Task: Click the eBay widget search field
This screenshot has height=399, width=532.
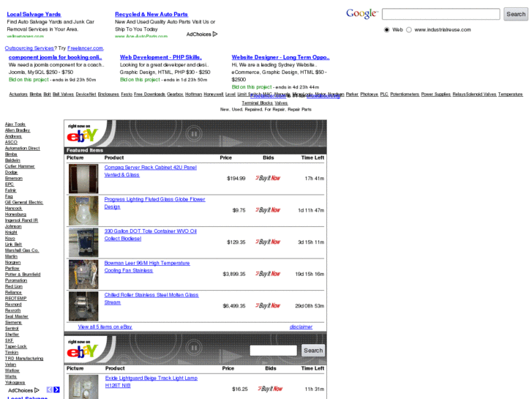Action: [273, 351]
